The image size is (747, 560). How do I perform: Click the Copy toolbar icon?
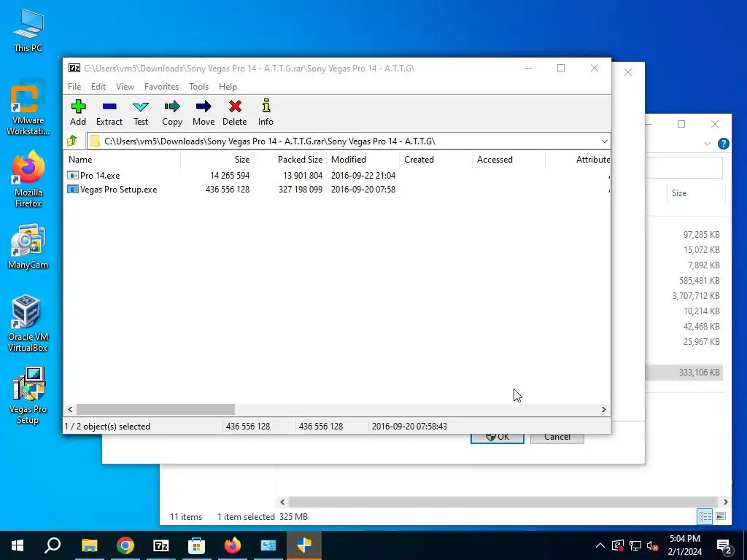pyautogui.click(x=172, y=112)
